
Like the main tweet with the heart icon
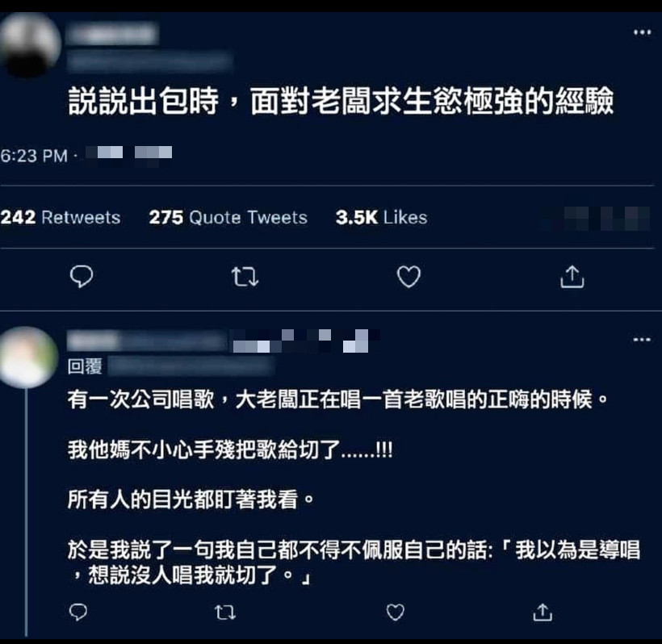(409, 277)
